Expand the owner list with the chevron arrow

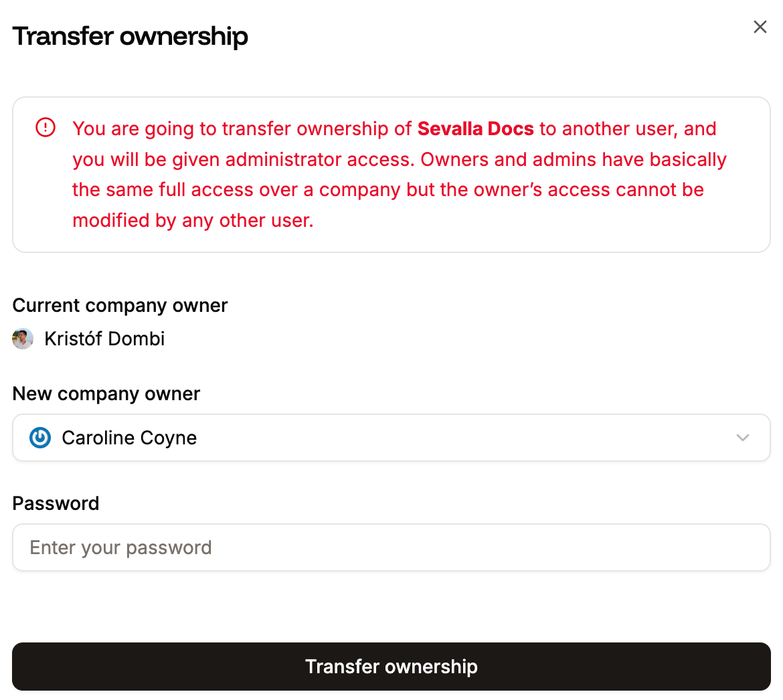pyautogui.click(x=742, y=438)
